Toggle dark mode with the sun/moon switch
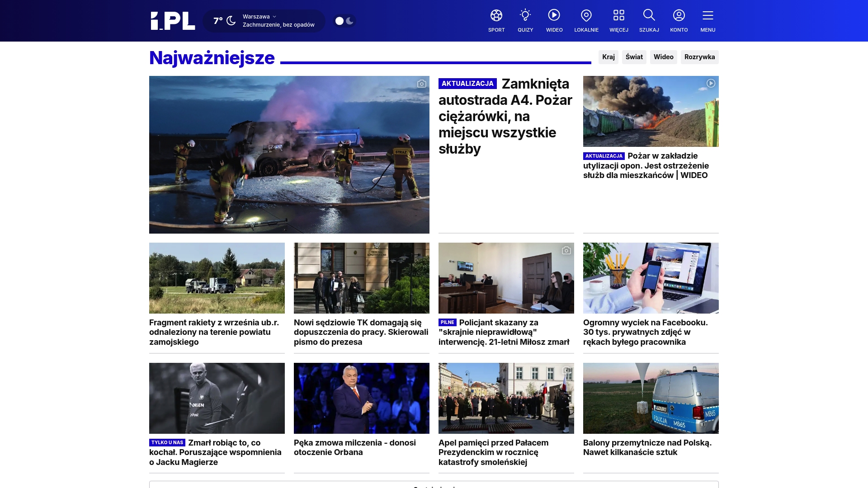 [344, 21]
